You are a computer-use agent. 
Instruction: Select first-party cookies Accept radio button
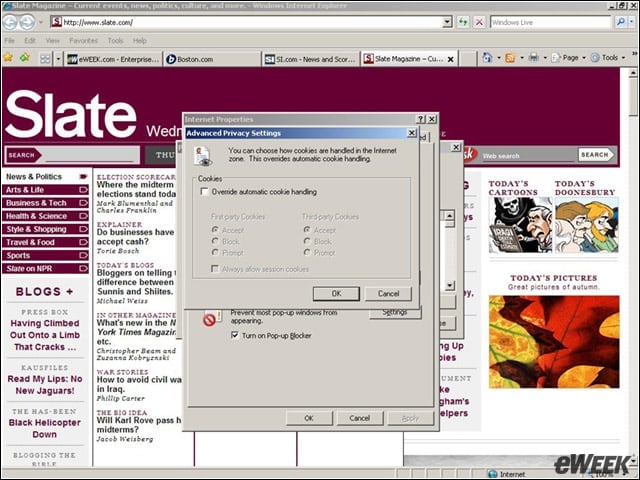point(215,230)
